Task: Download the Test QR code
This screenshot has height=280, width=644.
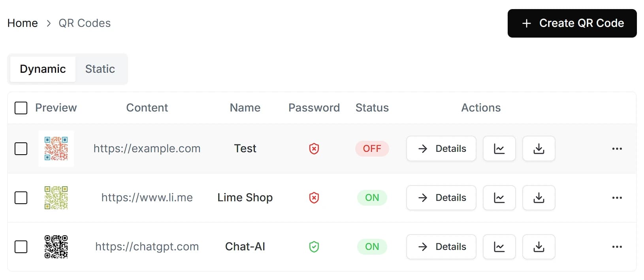Action: (x=539, y=149)
